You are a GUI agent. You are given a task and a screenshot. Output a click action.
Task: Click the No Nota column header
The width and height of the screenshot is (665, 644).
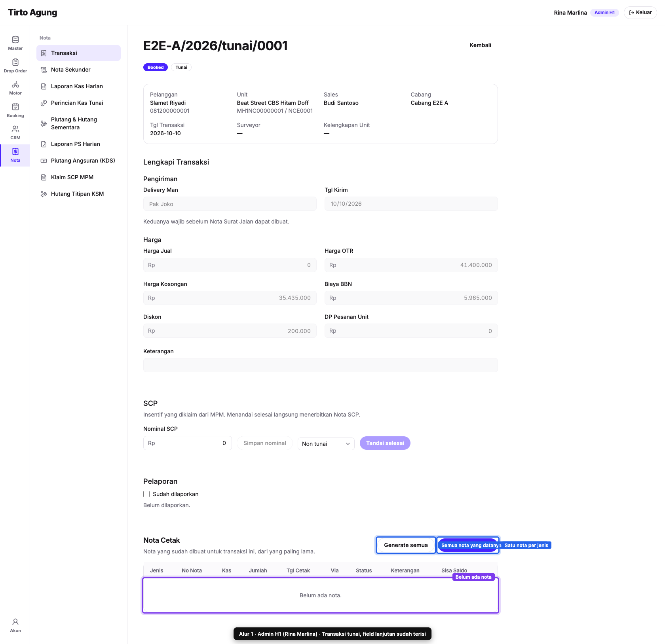point(192,570)
